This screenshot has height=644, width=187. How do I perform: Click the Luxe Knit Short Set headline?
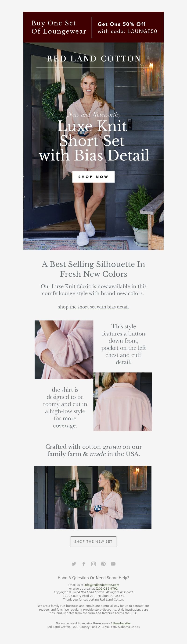tap(94, 141)
